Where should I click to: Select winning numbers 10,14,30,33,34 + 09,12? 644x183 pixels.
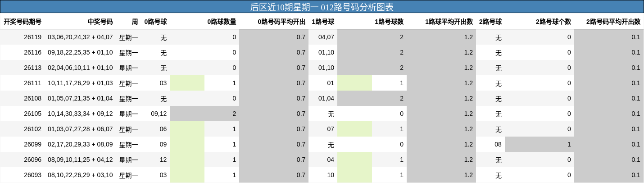[80, 114]
